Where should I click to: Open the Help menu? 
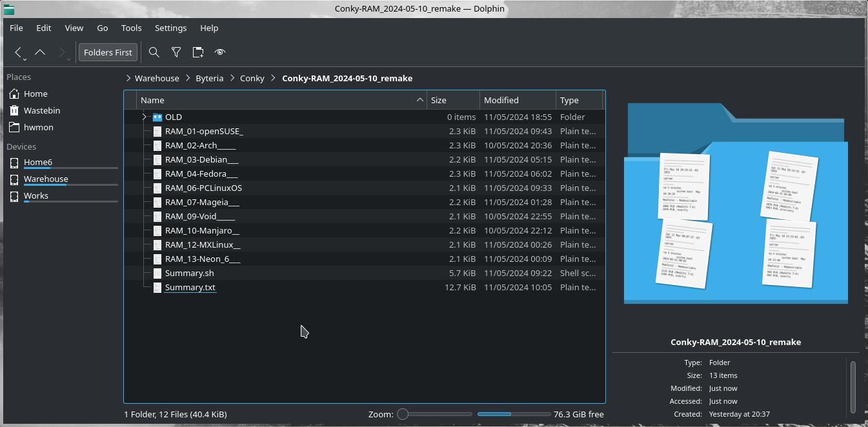(209, 28)
